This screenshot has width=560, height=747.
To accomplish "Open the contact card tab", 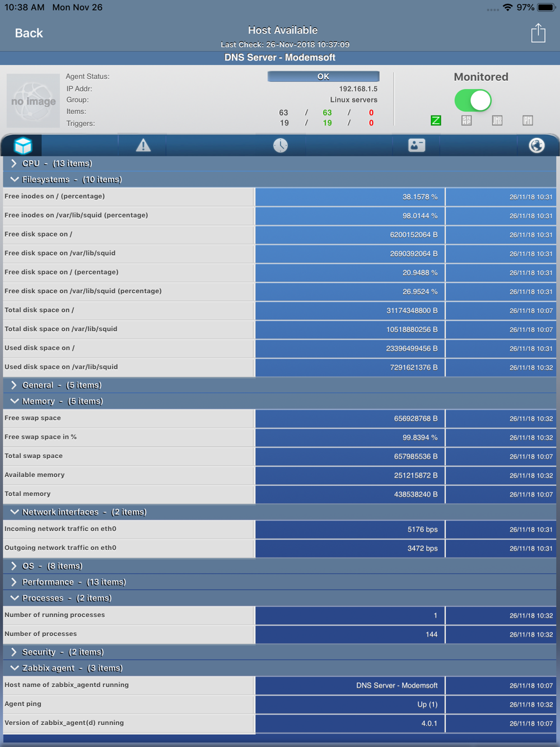I will (417, 145).
